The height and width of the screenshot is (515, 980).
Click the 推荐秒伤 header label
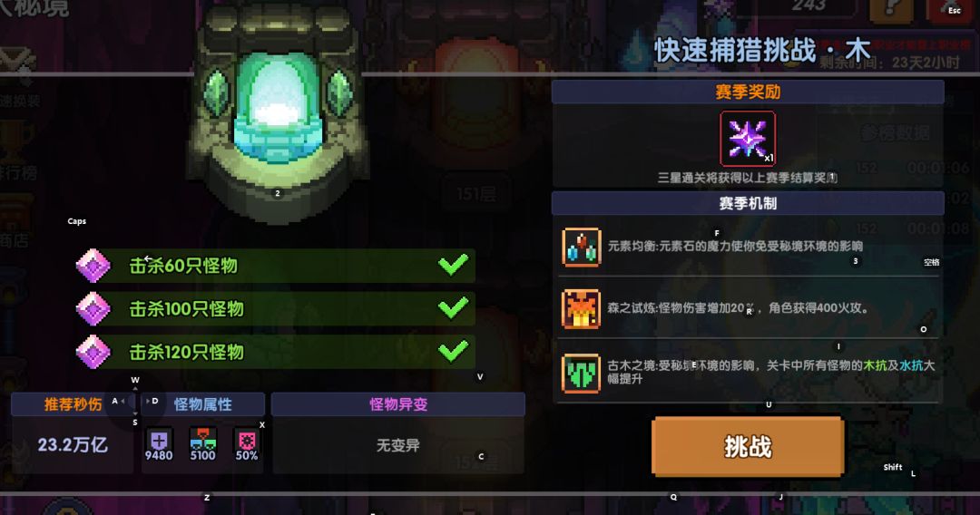pos(73,404)
